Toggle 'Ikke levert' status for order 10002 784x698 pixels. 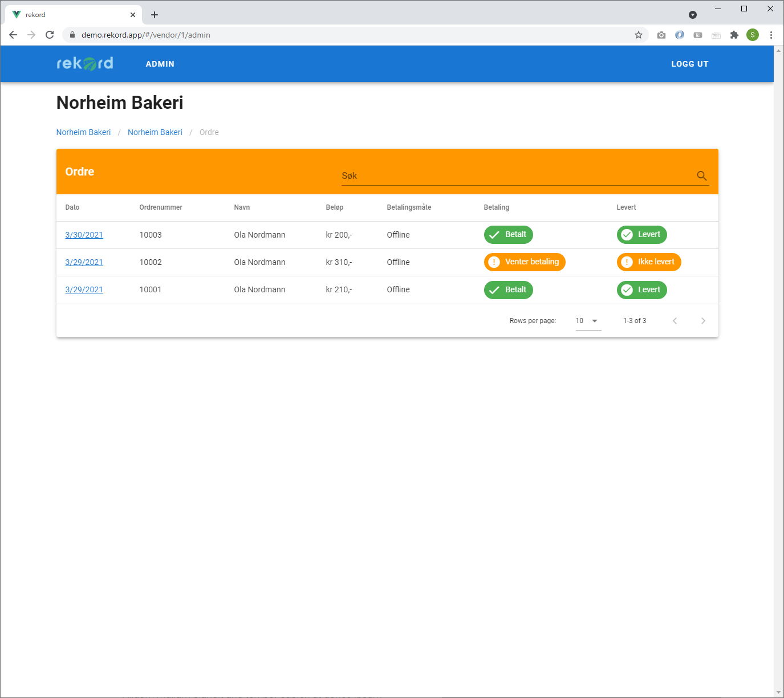(x=649, y=262)
